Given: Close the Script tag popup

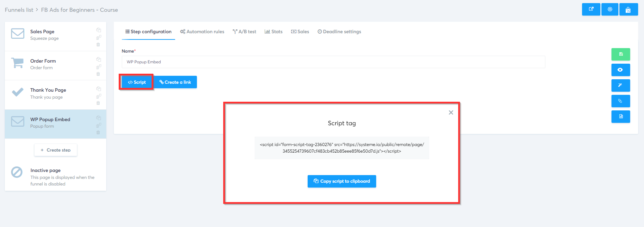Looking at the screenshot, I should click(x=451, y=112).
